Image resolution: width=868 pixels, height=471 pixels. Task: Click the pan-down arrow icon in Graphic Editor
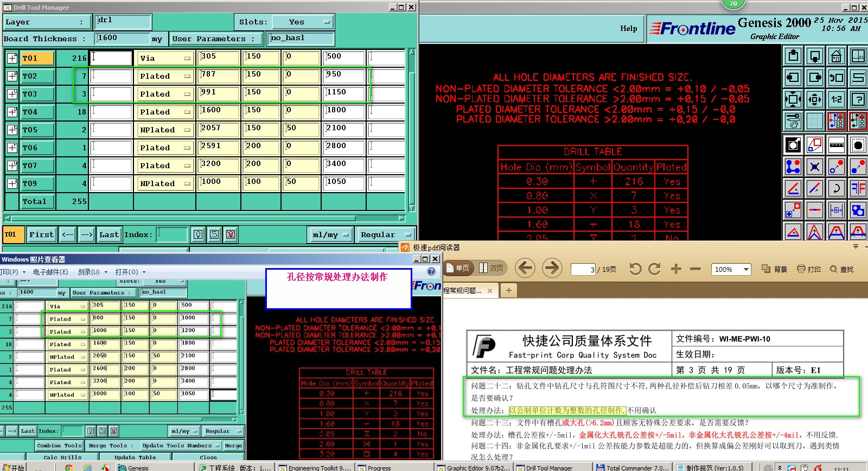click(x=815, y=56)
